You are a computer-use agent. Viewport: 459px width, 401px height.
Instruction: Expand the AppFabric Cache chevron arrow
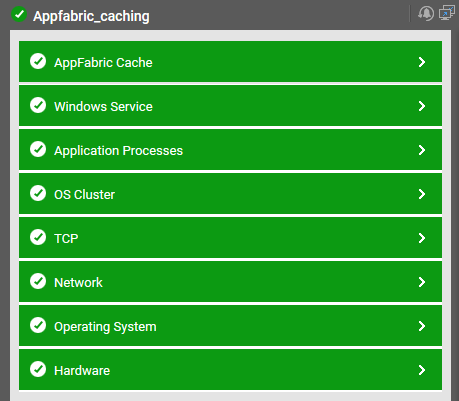tap(422, 62)
